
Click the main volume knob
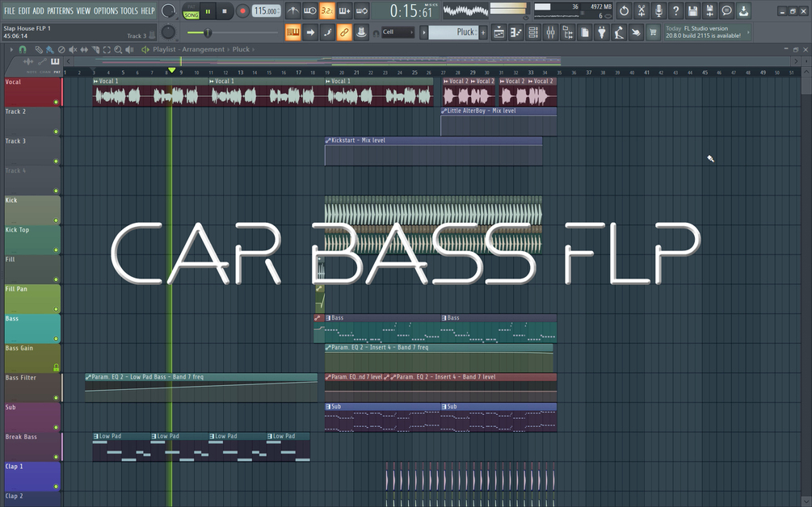tap(168, 10)
